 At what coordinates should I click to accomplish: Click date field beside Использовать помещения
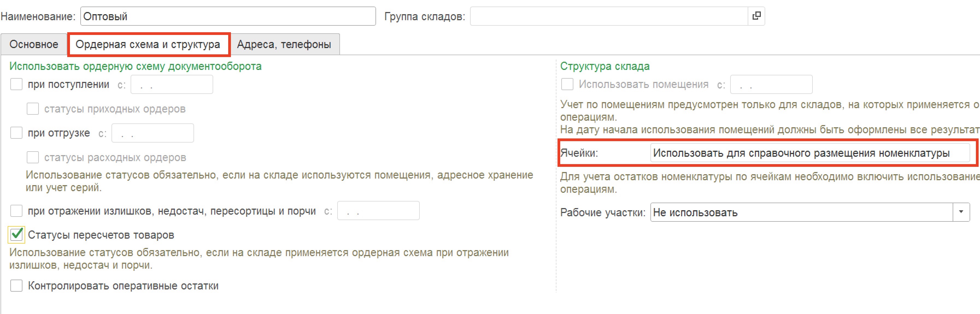(771, 84)
